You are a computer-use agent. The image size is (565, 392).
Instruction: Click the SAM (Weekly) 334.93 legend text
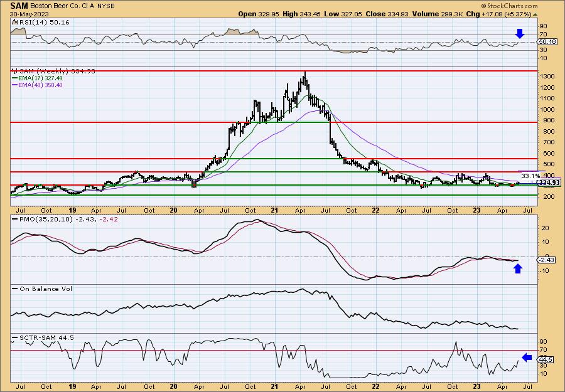(x=56, y=72)
